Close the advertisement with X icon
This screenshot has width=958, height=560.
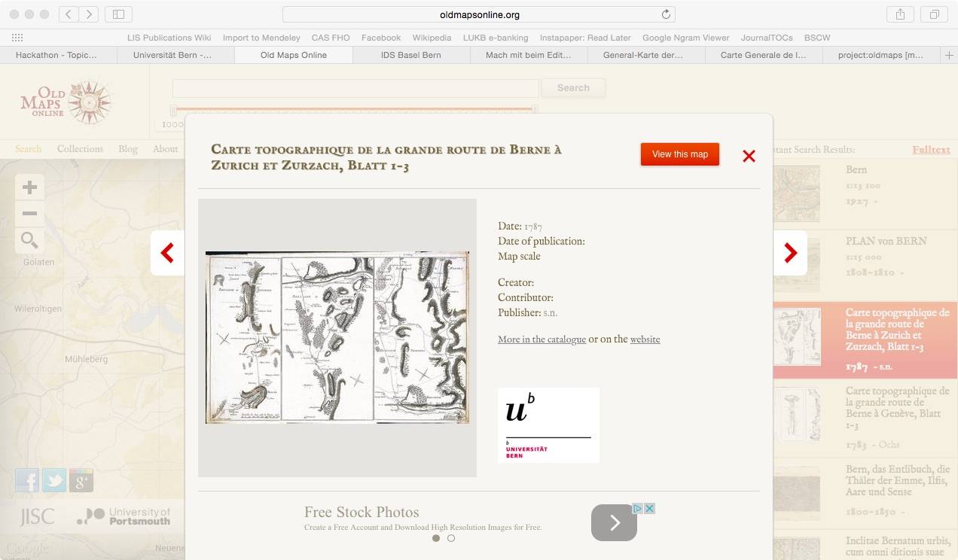click(x=649, y=509)
